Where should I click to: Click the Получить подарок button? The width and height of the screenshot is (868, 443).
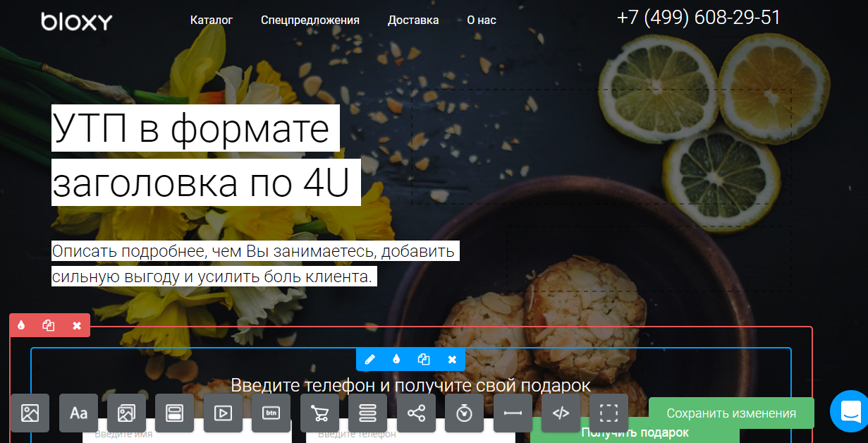tap(635, 432)
